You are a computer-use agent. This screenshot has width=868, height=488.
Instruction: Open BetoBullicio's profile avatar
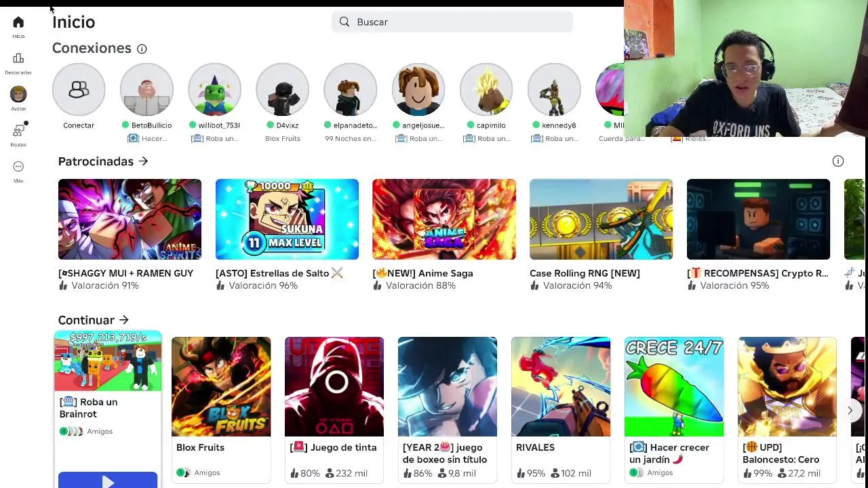pyautogui.click(x=146, y=89)
